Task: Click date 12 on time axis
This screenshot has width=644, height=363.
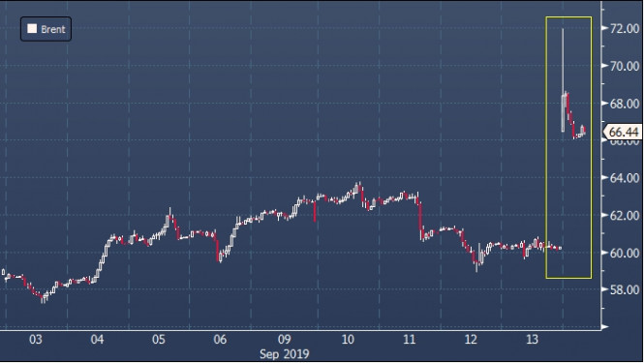Action: [471, 340]
